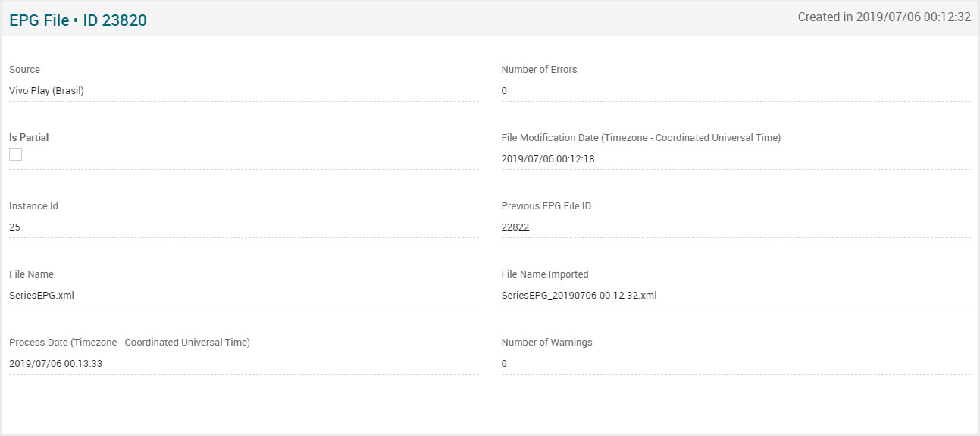The height and width of the screenshot is (436, 980).
Task: Click the Process Date label
Action: (129, 343)
